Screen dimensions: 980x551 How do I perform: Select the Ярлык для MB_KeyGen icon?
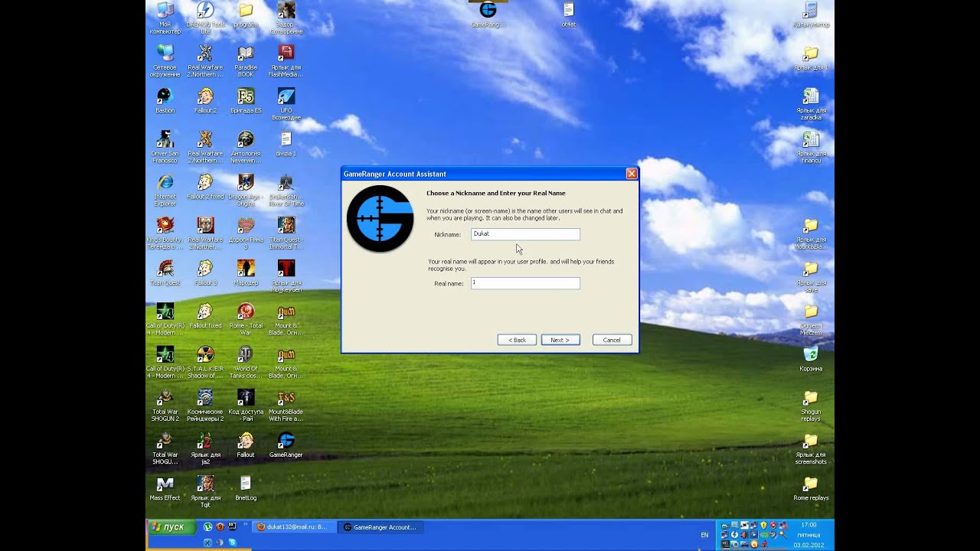click(x=286, y=276)
